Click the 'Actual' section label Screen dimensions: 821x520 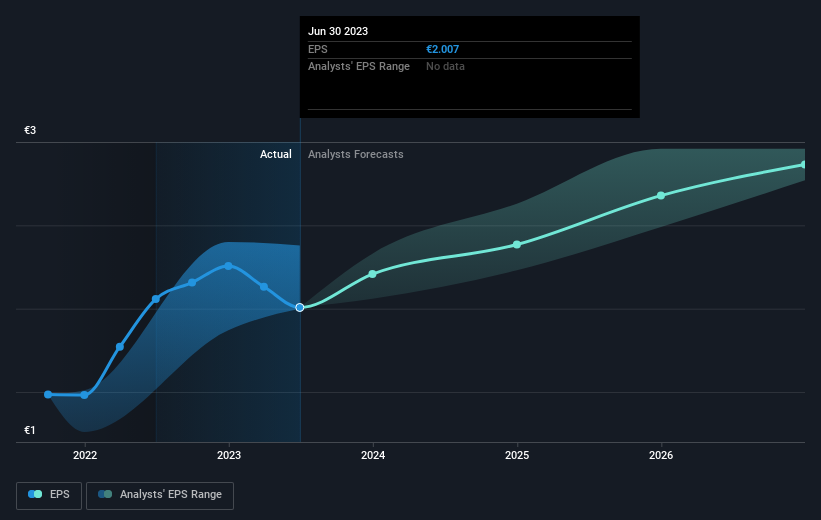[x=275, y=154]
